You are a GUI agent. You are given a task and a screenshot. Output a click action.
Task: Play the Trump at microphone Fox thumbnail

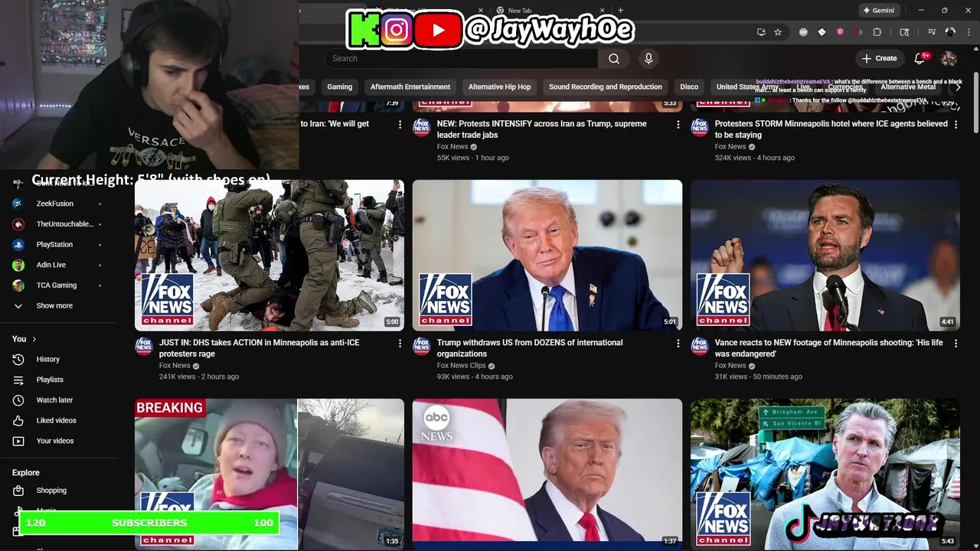click(x=547, y=256)
